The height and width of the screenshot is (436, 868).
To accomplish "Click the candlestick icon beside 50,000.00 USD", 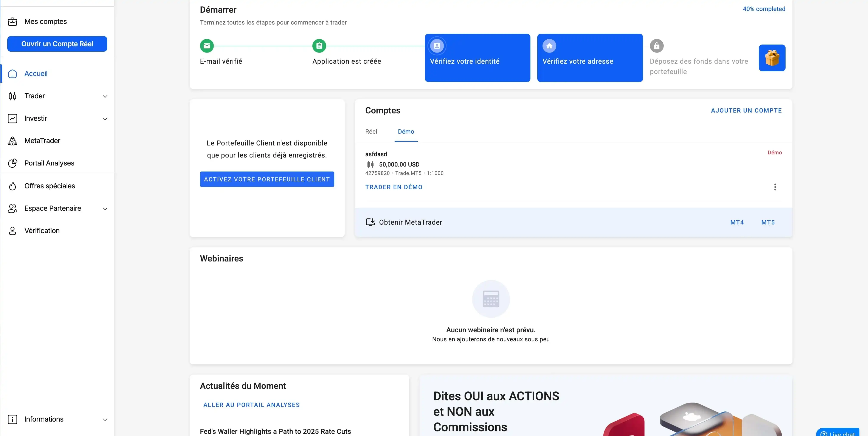I will click(x=370, y=164).
